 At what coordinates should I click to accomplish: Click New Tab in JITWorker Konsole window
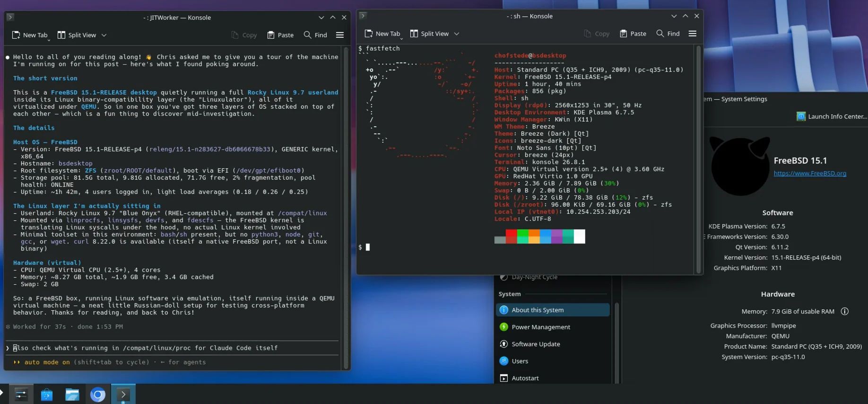(30, 35)
